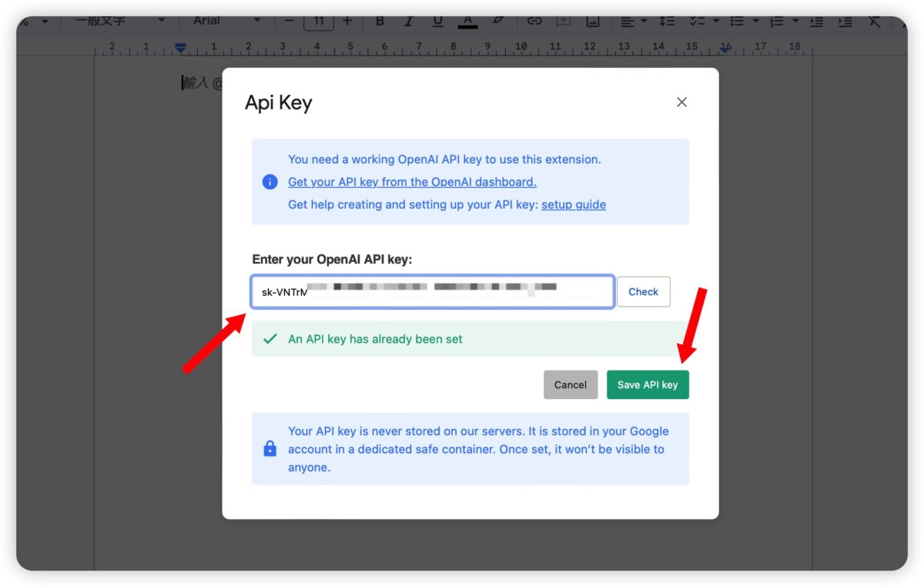Click the bulleted list icon
Screen dimensions: 924x587
pyautogui.click(x=737, y=21)
